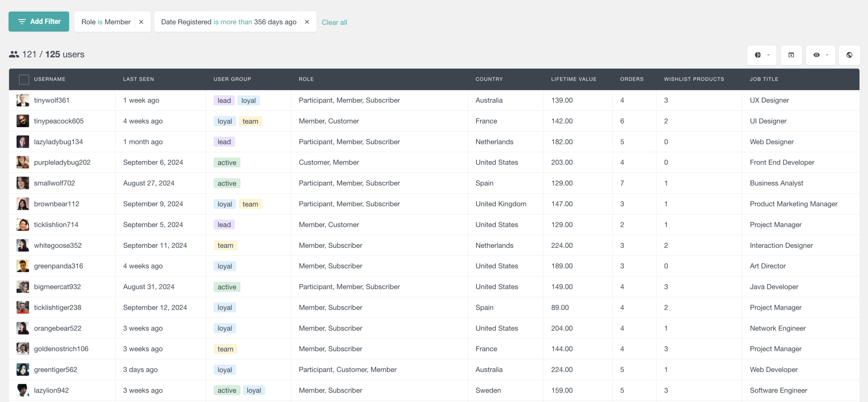The width and height of the screenshot is (868, 402).
Task: Open user smallwolf702 username
Action: click(x=54, y=183)
